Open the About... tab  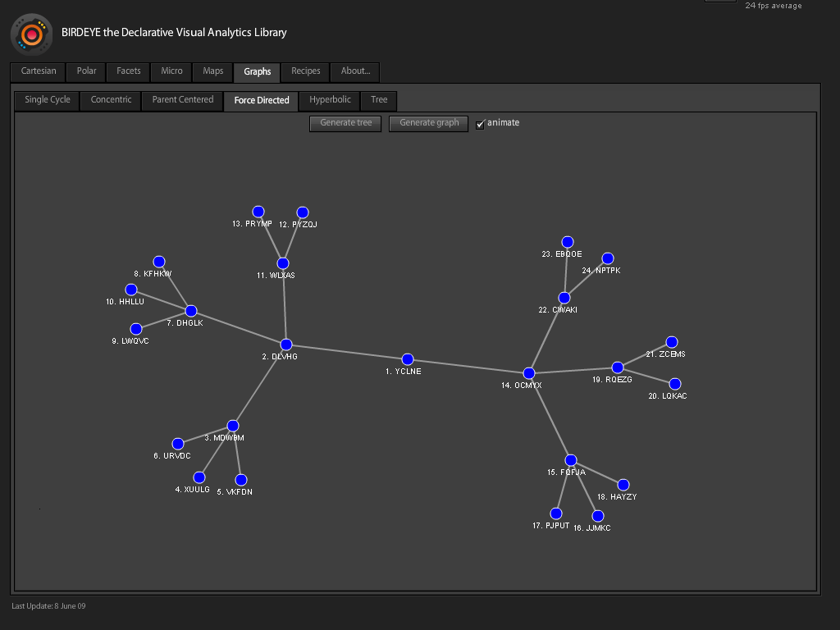tap(355, 72)
